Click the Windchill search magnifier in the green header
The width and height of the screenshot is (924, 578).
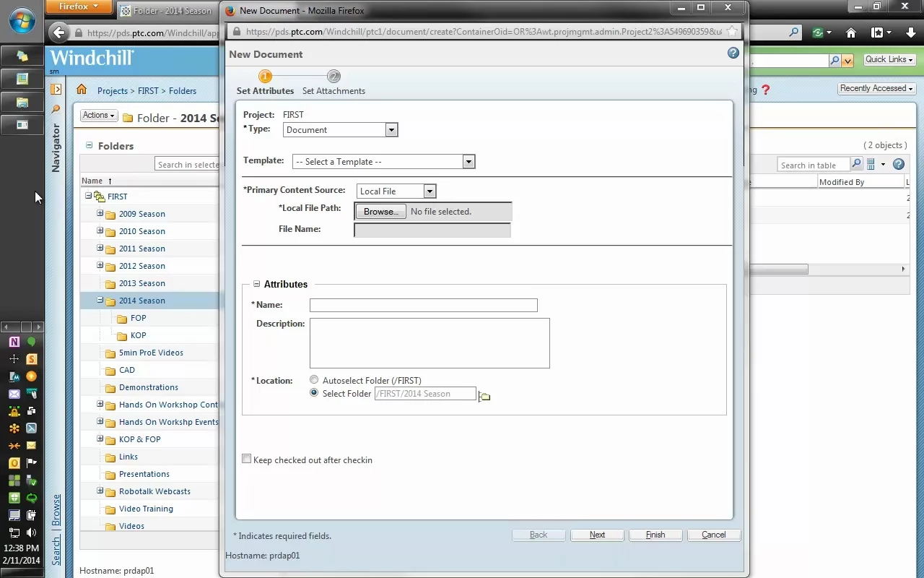click(834, 61)
